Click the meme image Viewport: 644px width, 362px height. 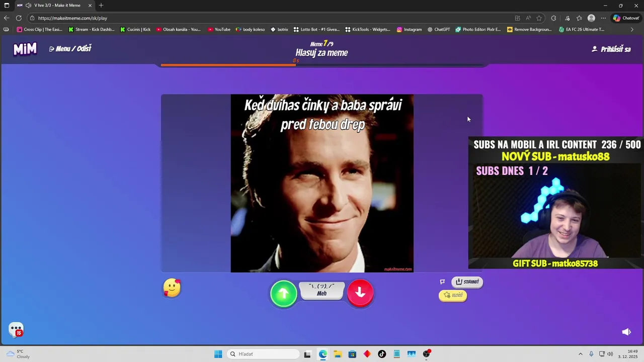point(322,184)
